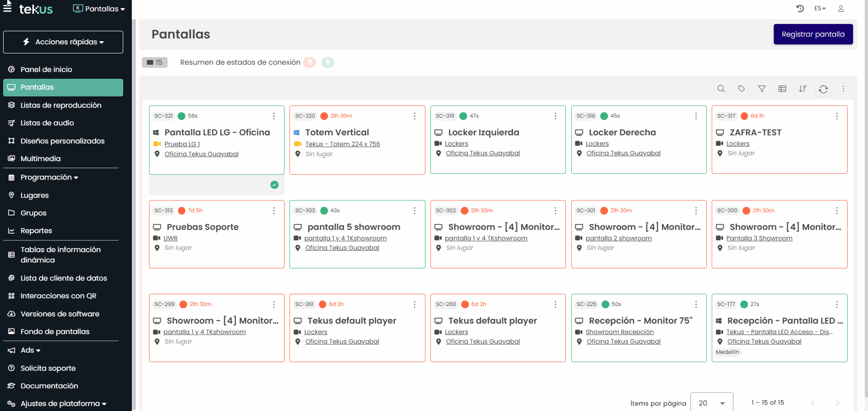This screenshot has width=868, height=411.
Task: Open the tag filter icon
Action: tap(741, 89)
